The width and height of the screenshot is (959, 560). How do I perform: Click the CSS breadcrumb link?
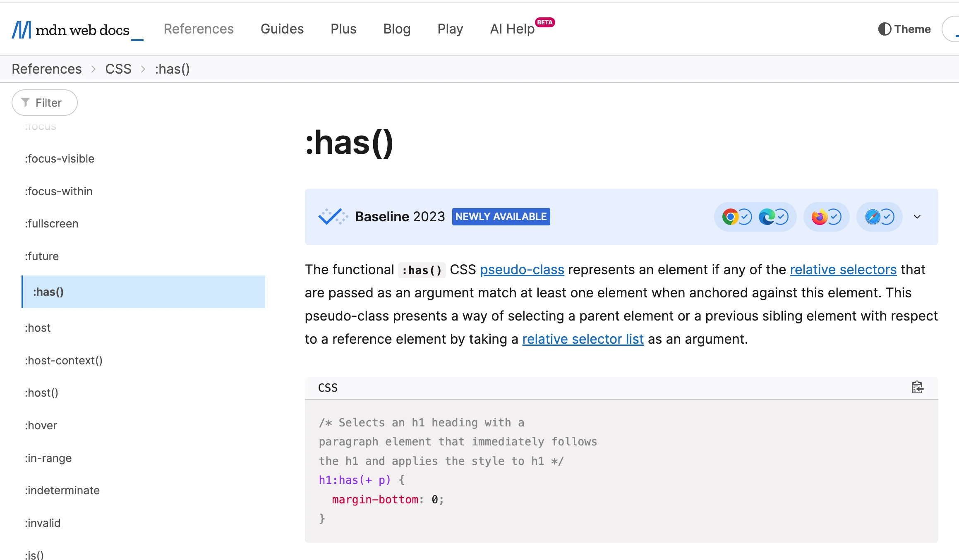click(x=118, y=69)
